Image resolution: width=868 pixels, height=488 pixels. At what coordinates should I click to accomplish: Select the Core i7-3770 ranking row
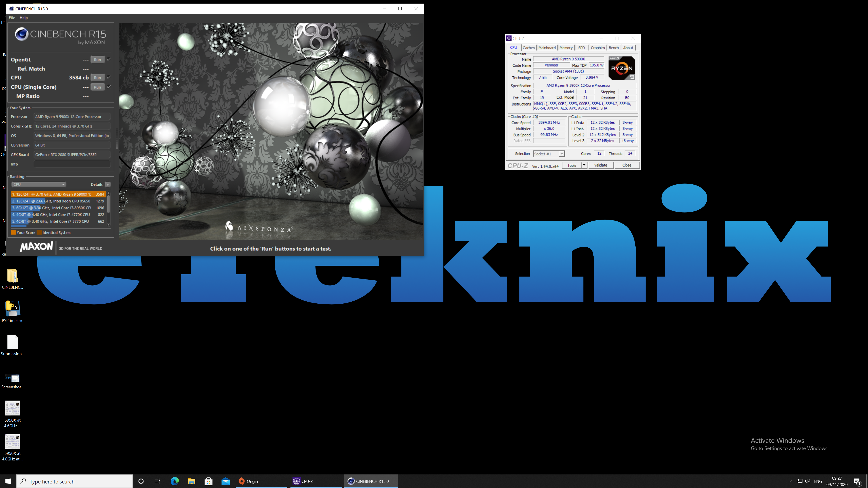(x=58, y=221)
